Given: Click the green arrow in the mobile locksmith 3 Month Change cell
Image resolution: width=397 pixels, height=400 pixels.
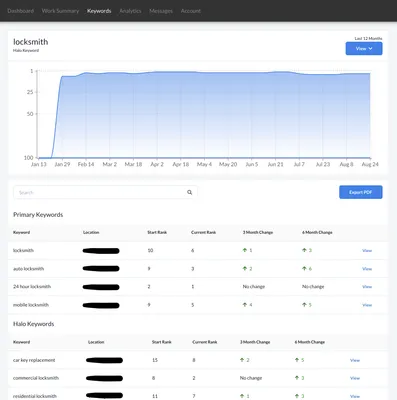Looking at the screenshot, I should click(245, 305).
